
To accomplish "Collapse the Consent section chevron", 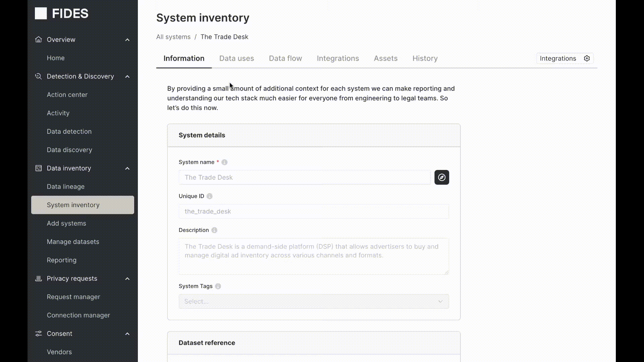I will (x=127, y=334).
